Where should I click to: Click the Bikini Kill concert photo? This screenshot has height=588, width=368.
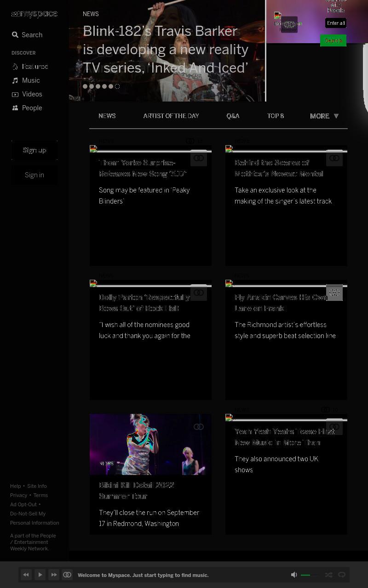pyautogui.click(x=150, y=444)
